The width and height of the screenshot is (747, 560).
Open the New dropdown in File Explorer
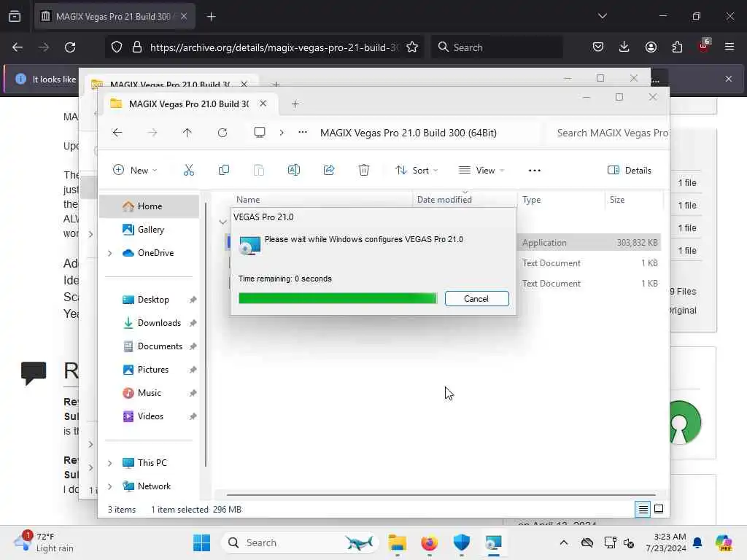pyautogui.click(x=135, y=170)
